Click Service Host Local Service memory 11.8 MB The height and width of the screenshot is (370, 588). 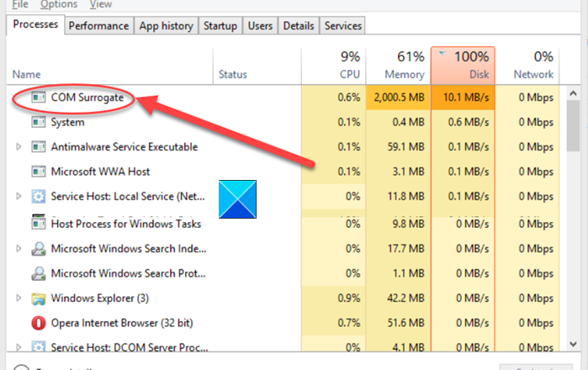(x=405, y=197)
